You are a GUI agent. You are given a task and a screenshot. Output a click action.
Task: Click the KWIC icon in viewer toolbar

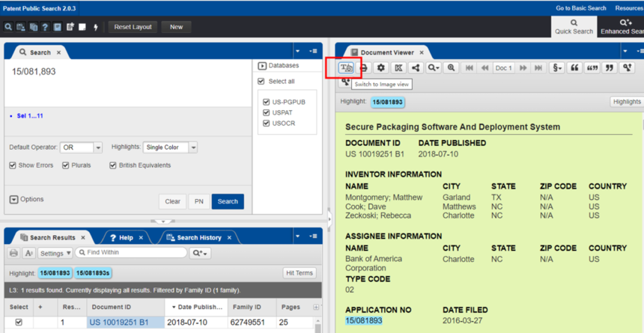[398, 68]
